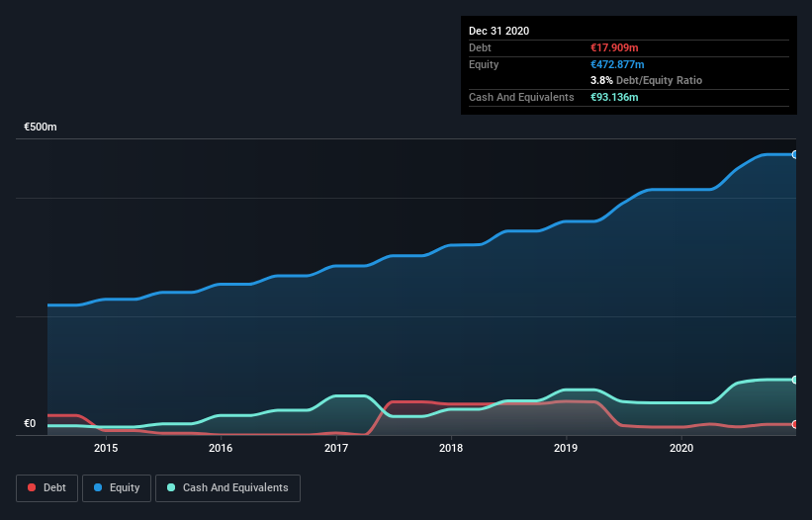
Task: Hide the Cash And Equivalents legend series
Action: (226, 487)
